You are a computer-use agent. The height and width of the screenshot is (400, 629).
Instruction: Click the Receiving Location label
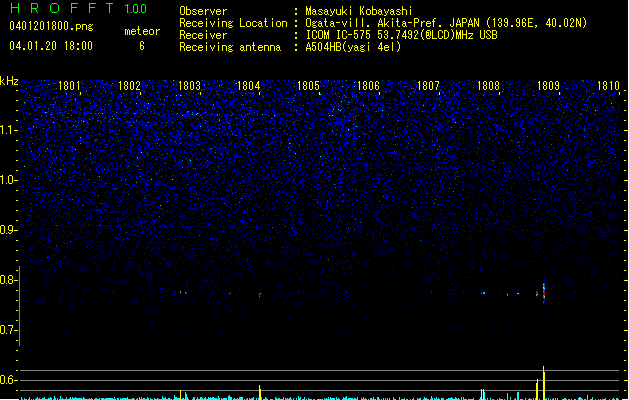pyautogui.click(x=233, y=23)
